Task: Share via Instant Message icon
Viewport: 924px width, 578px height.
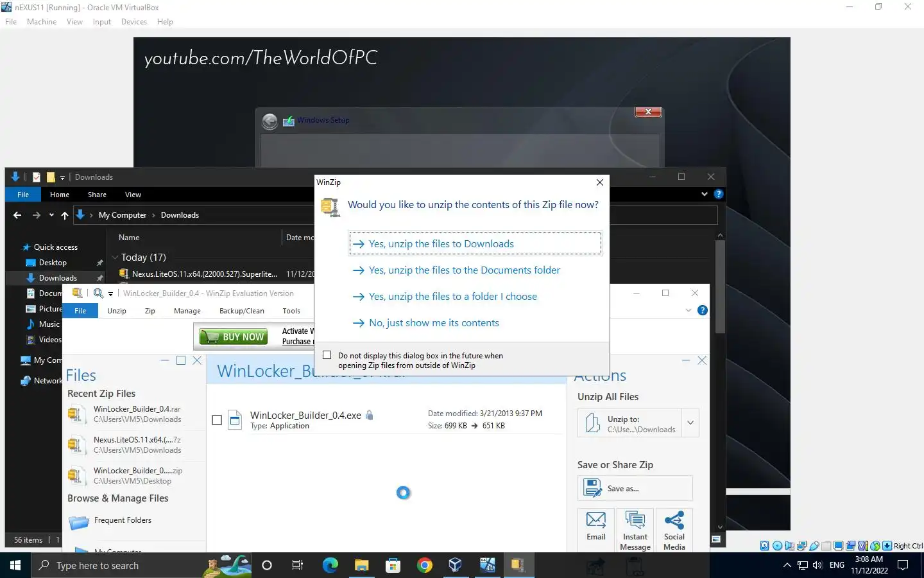Action: pos(635,530)
